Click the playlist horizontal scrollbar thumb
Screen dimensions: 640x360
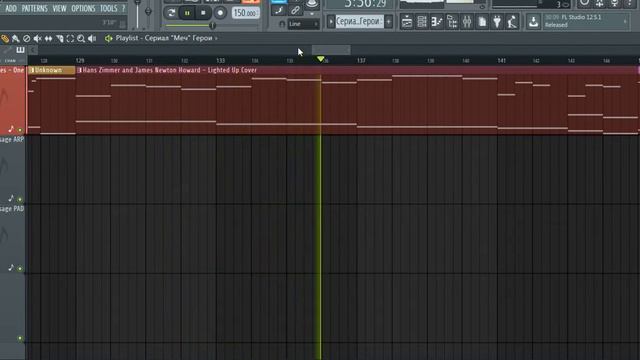pos(331,50)
